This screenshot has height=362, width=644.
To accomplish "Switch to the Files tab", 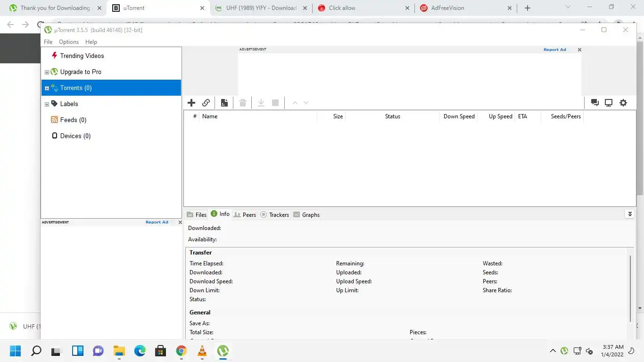I will tap(197, 214).
